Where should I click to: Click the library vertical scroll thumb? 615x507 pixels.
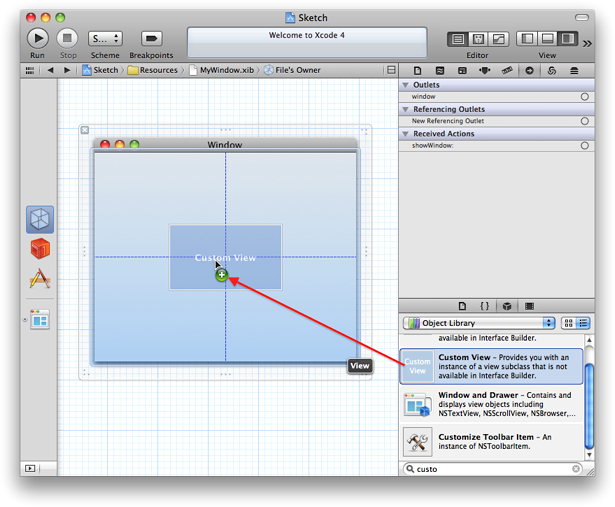(589, 406)
